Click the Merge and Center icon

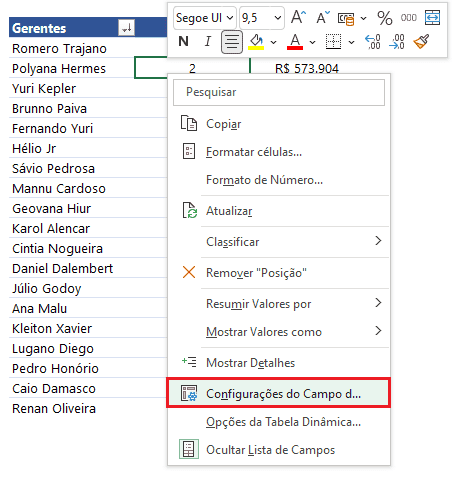pyautogui.click(x=432, y=17)
